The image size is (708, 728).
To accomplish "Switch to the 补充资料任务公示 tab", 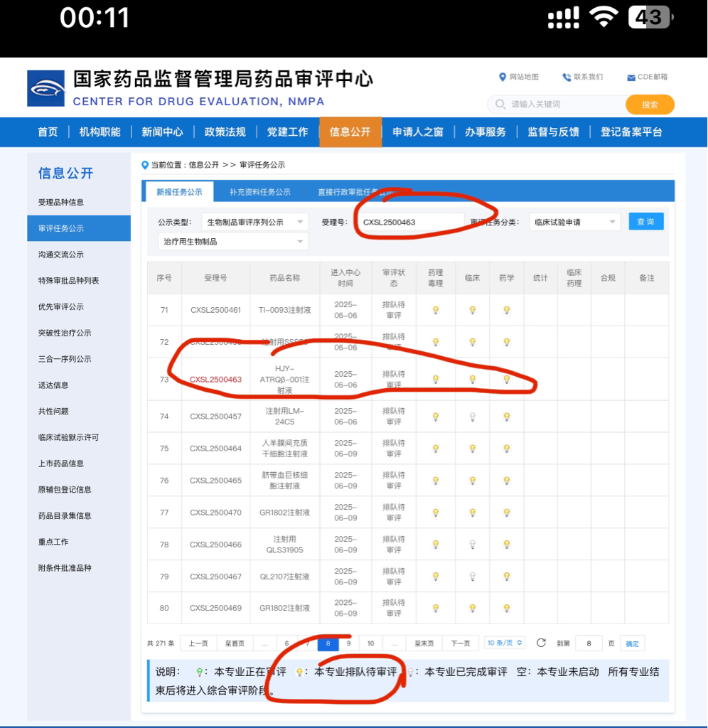I will click(x=260, y=192).
